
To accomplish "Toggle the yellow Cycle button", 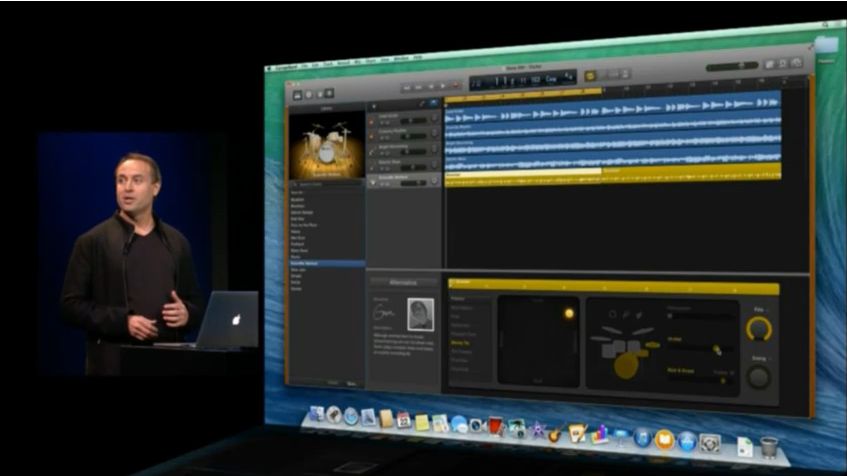I will 590,76.
